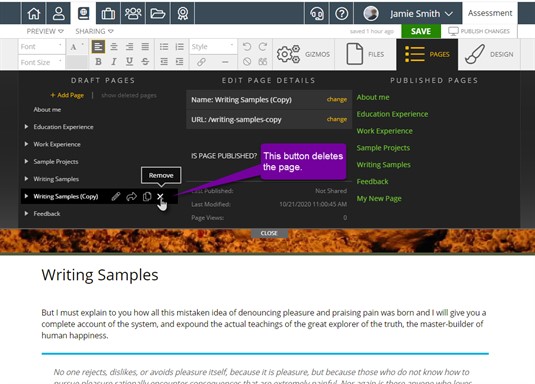
Task: Click the headset support icon
Action: tap(317, 13)
